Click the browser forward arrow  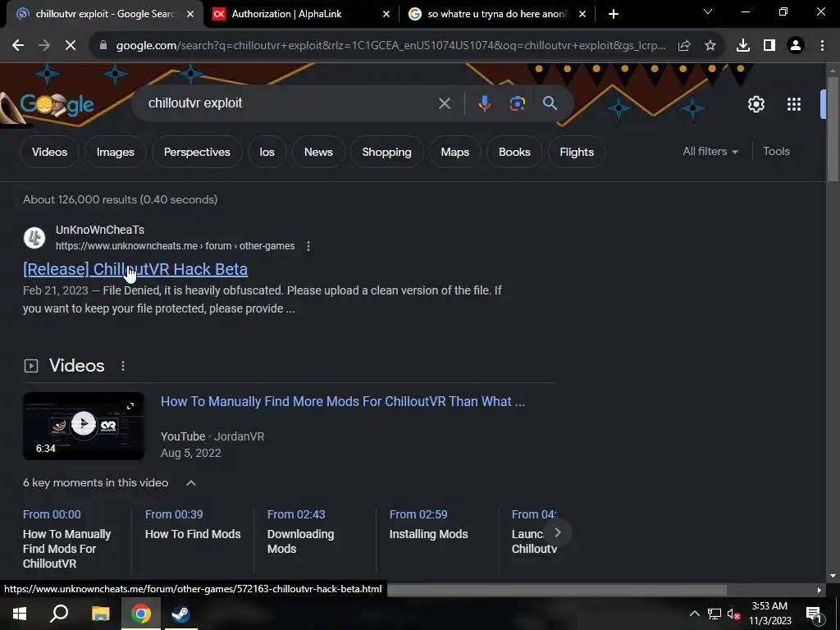(44, 46)
